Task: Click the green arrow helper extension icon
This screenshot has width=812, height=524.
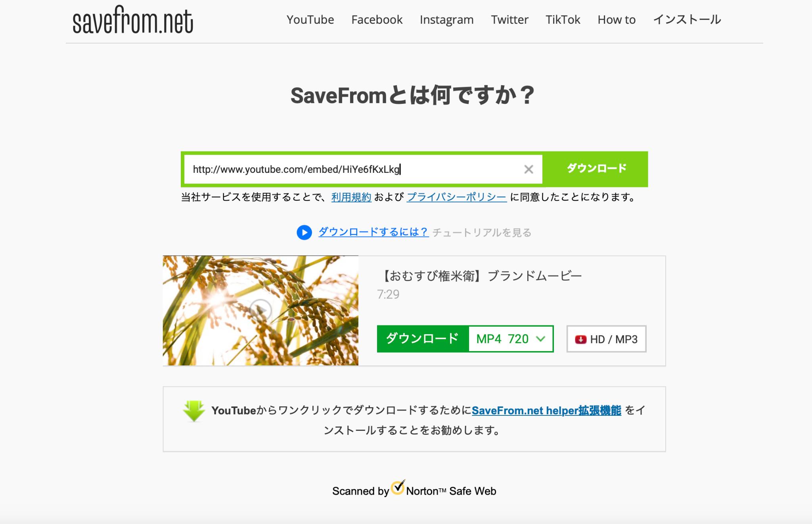Action: [x=194, y=411]
